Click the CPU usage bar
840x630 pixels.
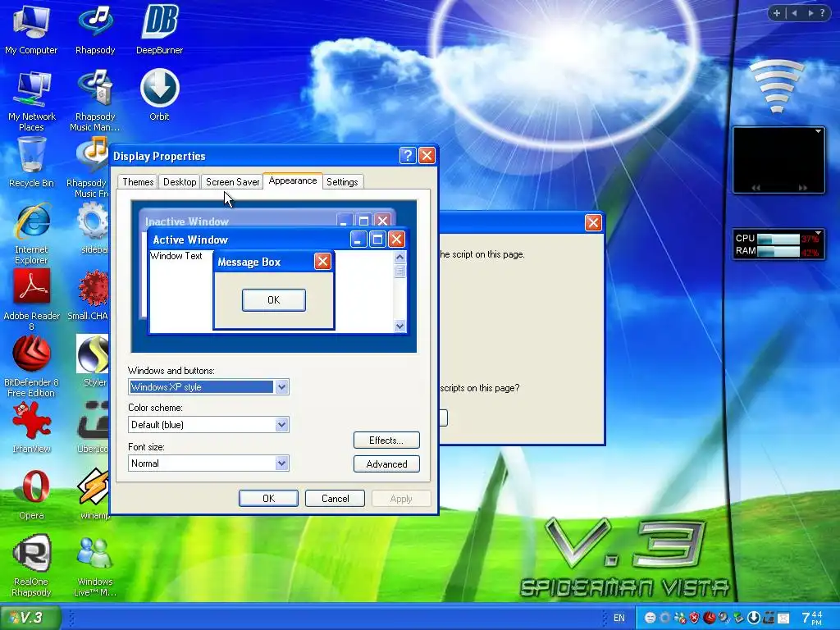click(778, 239)
